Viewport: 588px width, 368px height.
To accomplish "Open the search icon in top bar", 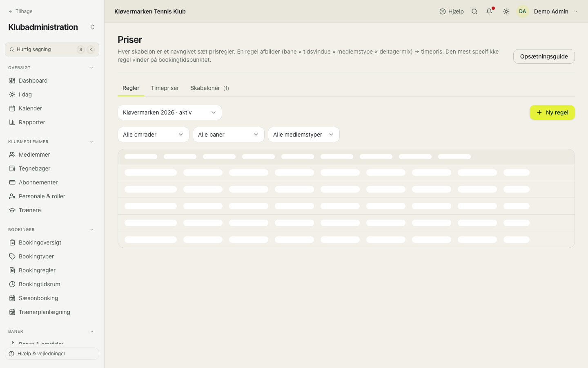I will pyautogui.click(x=474, y=11).
